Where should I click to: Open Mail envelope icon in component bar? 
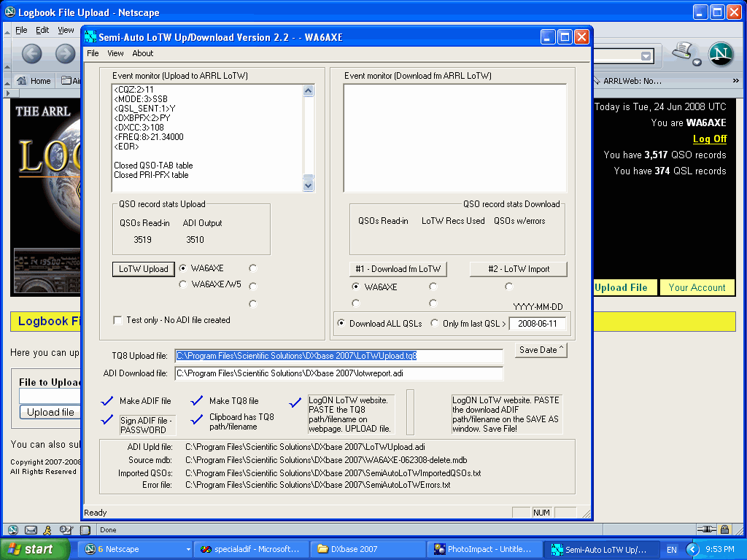point(31,529)
